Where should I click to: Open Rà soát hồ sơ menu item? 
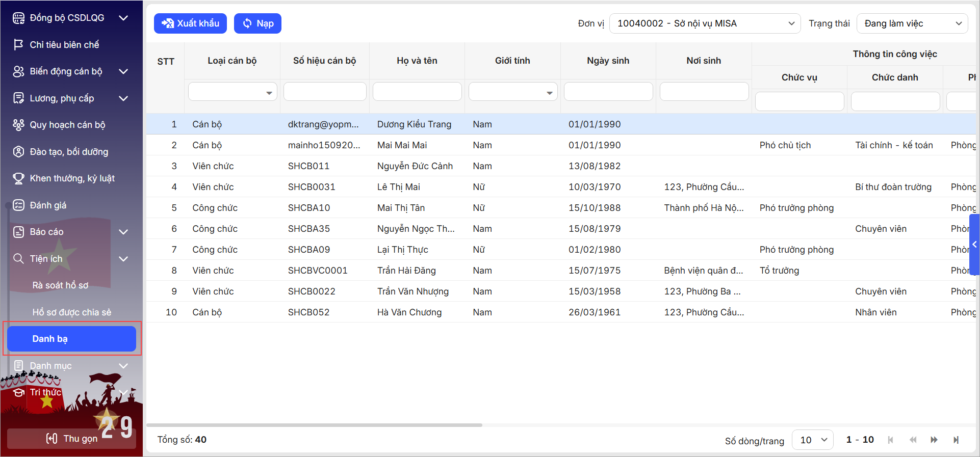pyautogui.click(x=60, y=285)
